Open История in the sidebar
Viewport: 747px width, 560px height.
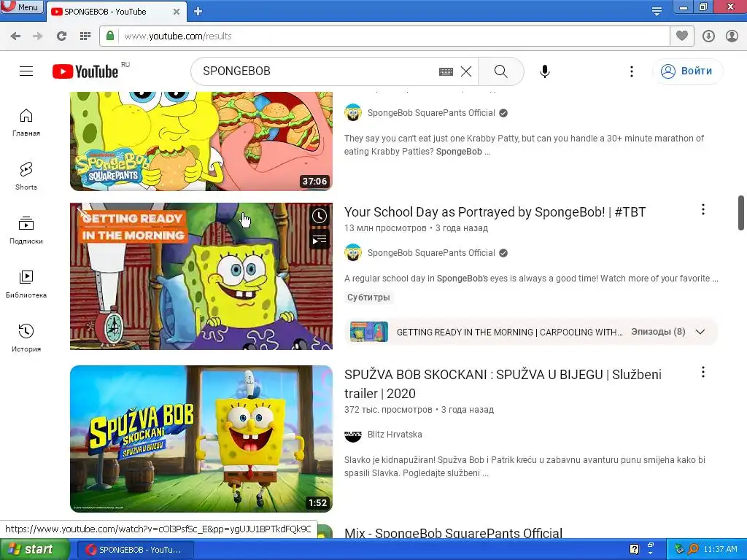(x=26, y=338)
